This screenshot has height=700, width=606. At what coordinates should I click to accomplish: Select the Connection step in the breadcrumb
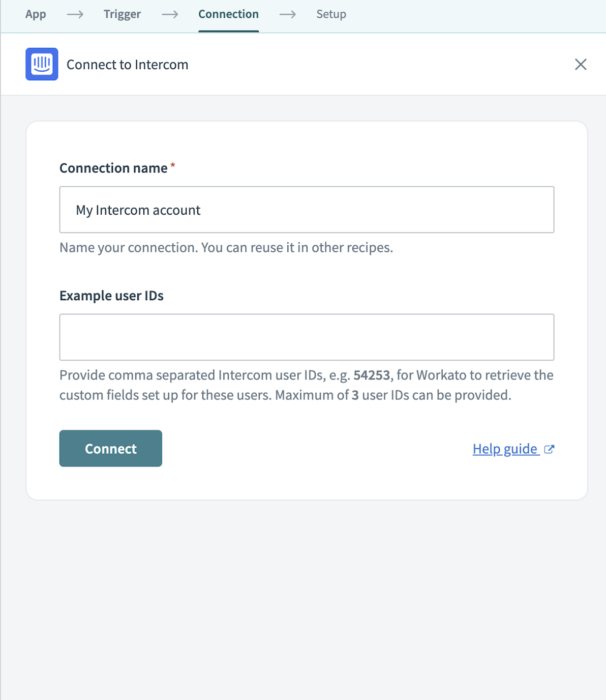point(228,14)
